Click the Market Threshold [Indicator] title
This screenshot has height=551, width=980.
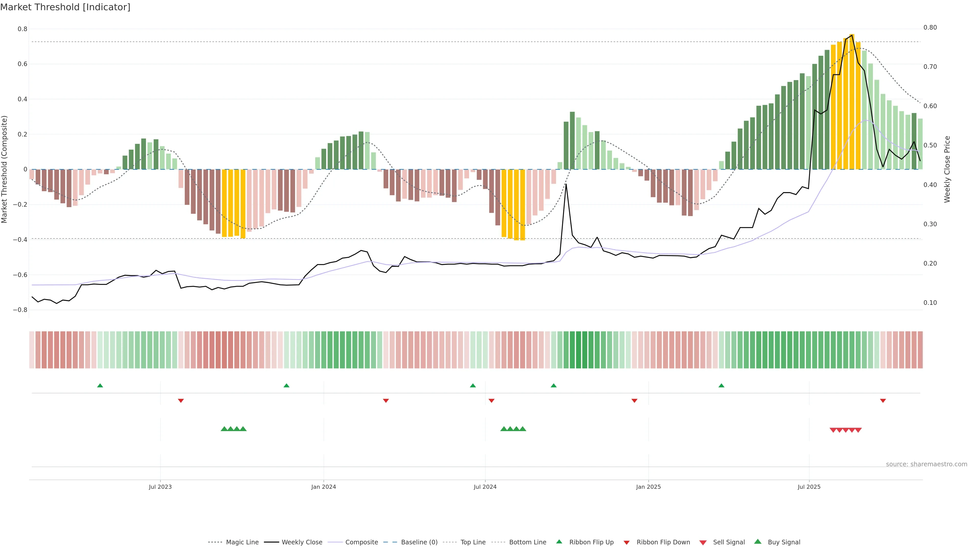click(x=65, y=7)
